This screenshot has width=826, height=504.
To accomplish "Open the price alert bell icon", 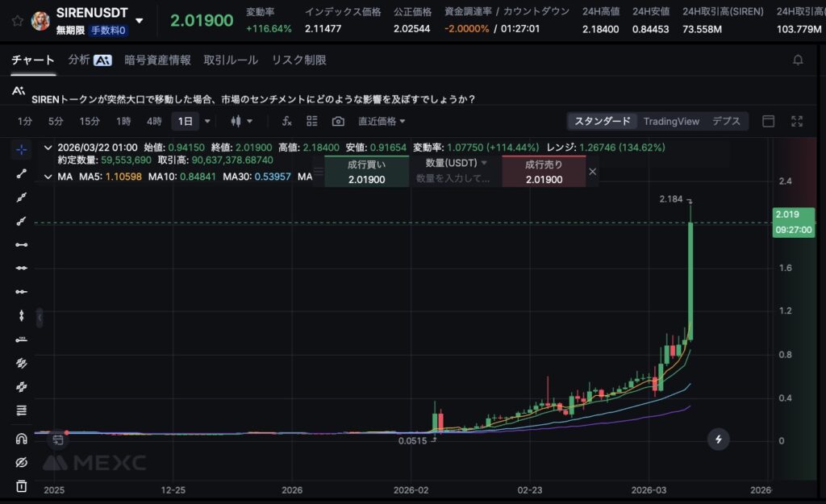I will point(798,60).
